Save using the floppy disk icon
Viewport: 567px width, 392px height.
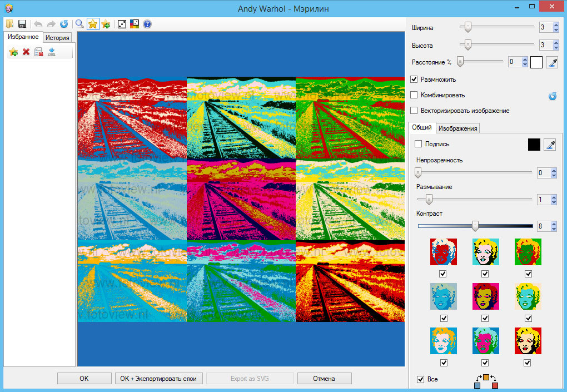click(22, 24)
